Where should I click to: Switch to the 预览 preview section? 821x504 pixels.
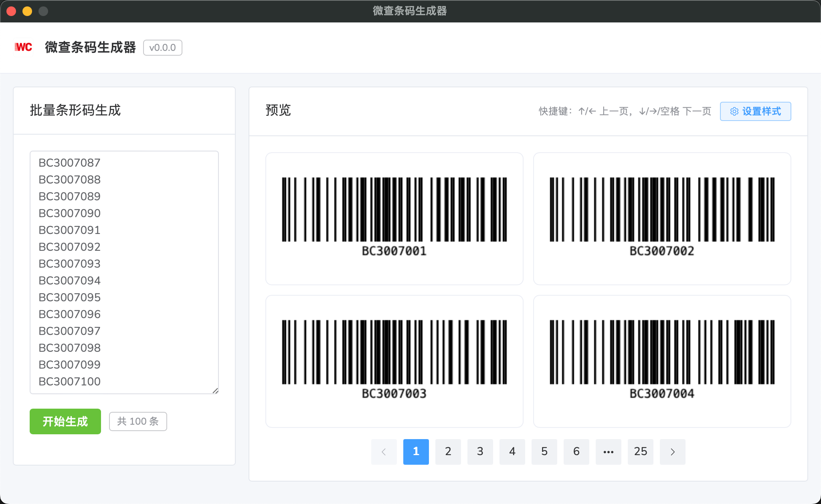278,110
